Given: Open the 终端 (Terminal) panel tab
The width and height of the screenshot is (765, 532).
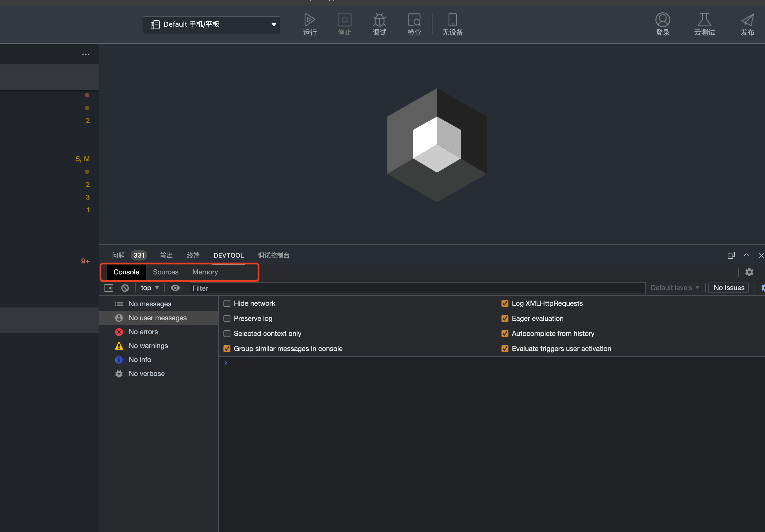Looking at the screenshot, I should [x=193, y=256].
